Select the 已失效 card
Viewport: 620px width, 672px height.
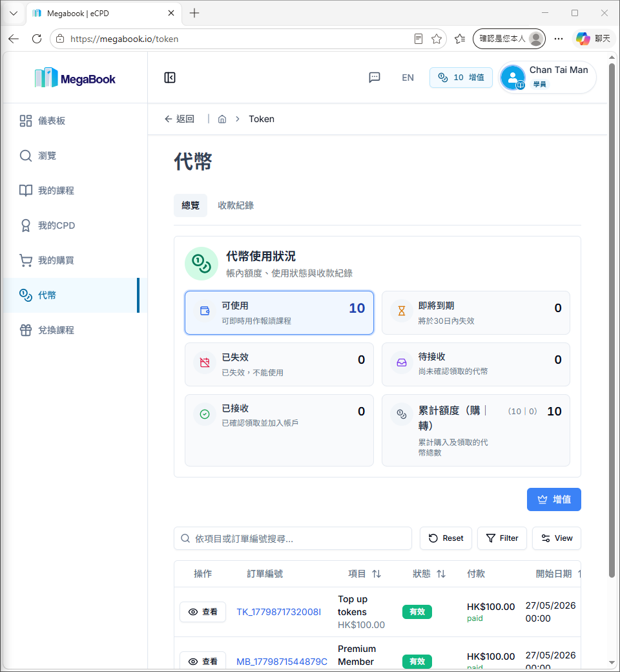pos(279,364)
